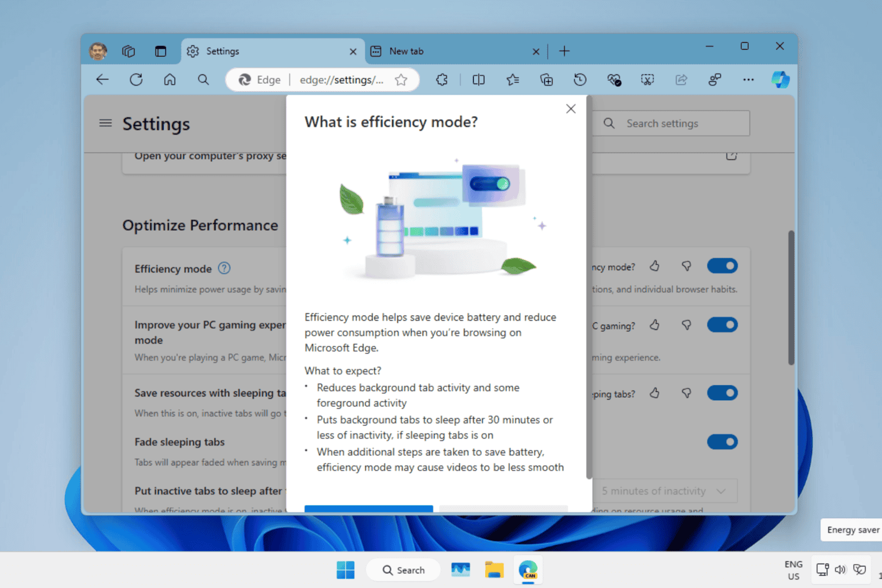Go to Home with the house icon
This screenshot has width=882, height=588.
(x=170, y=80)
